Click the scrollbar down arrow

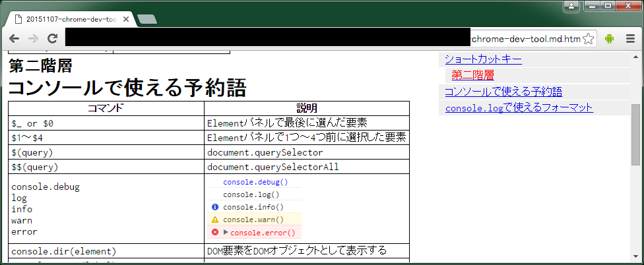tap(635, 257)
